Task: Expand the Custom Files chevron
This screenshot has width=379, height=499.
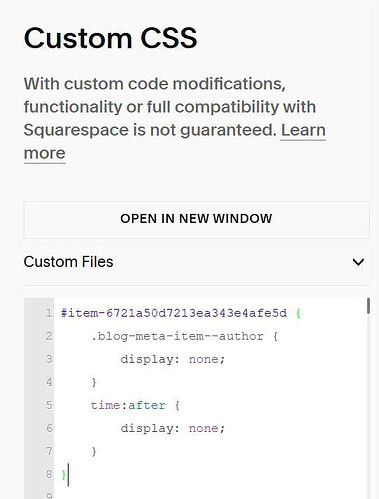Action: [358, 262]
